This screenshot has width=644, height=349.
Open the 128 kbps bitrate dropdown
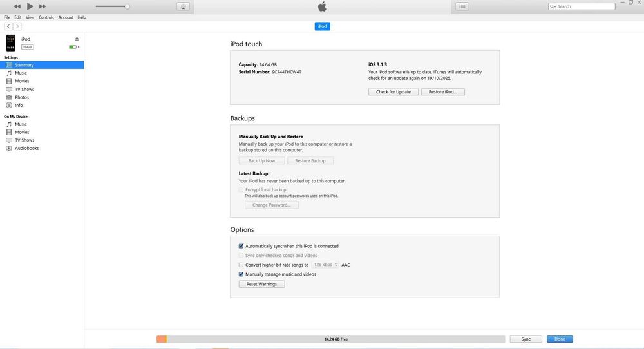[x=325, y=265]
